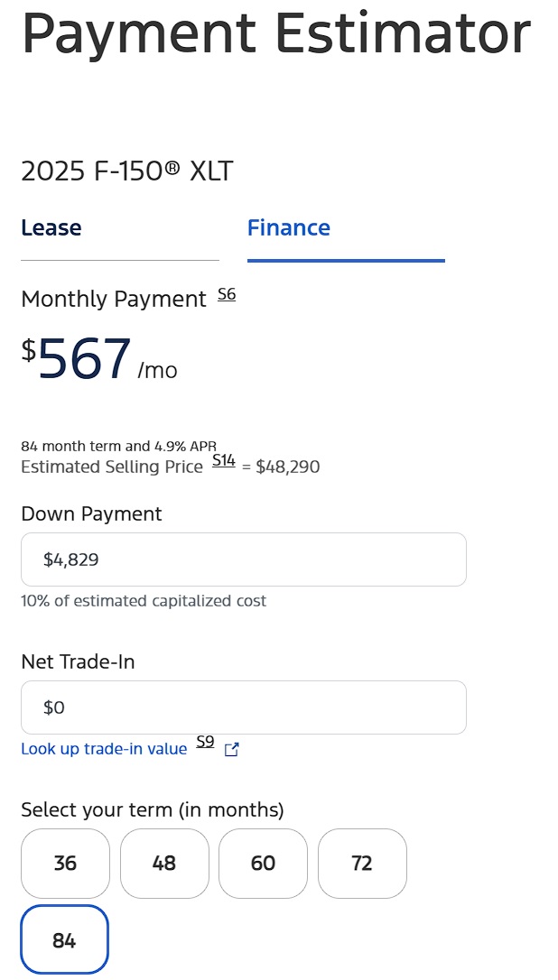
Task: Pick the 48 month term option
Action: point(164,864)
